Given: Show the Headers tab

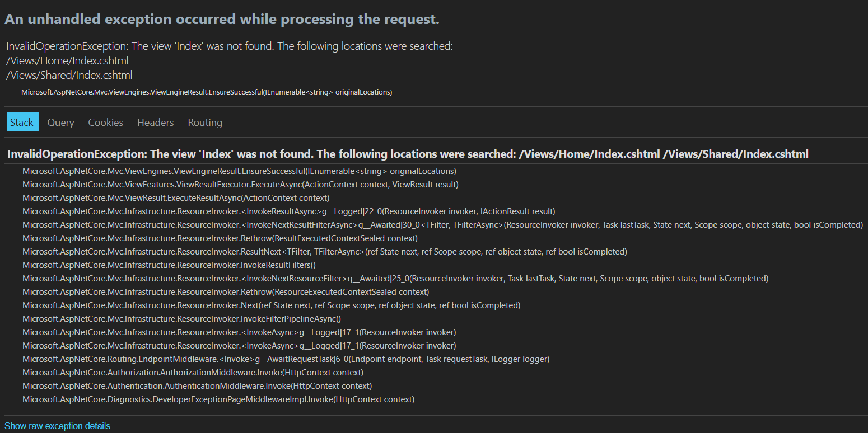Looking at the screenshot, I should [x=155, y=123].
